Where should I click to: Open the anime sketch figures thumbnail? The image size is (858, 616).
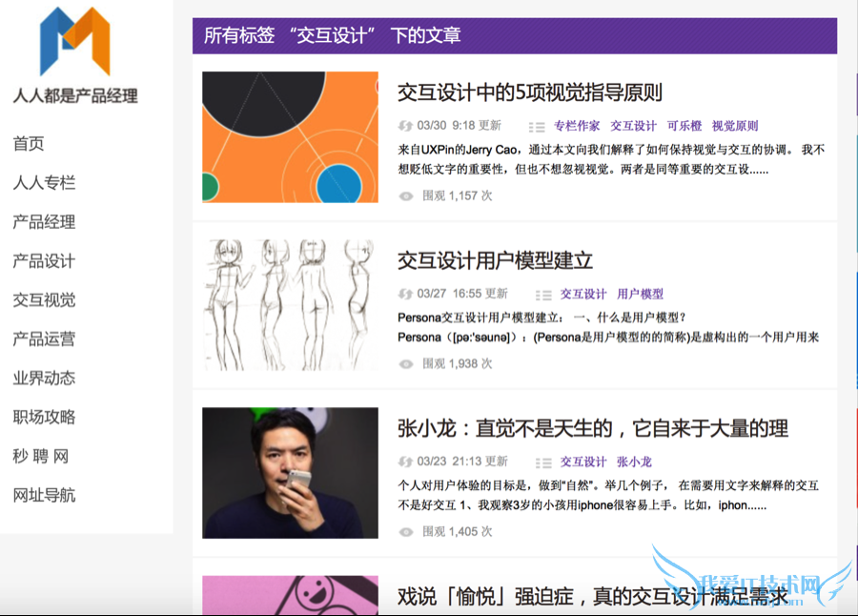290,304
